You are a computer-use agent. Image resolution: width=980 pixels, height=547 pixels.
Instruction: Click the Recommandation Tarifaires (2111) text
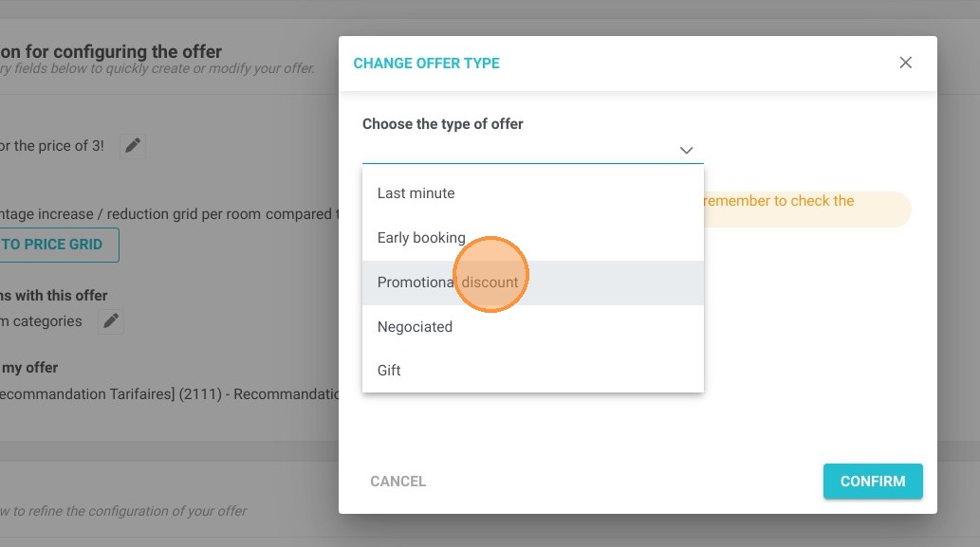[170, 394]
